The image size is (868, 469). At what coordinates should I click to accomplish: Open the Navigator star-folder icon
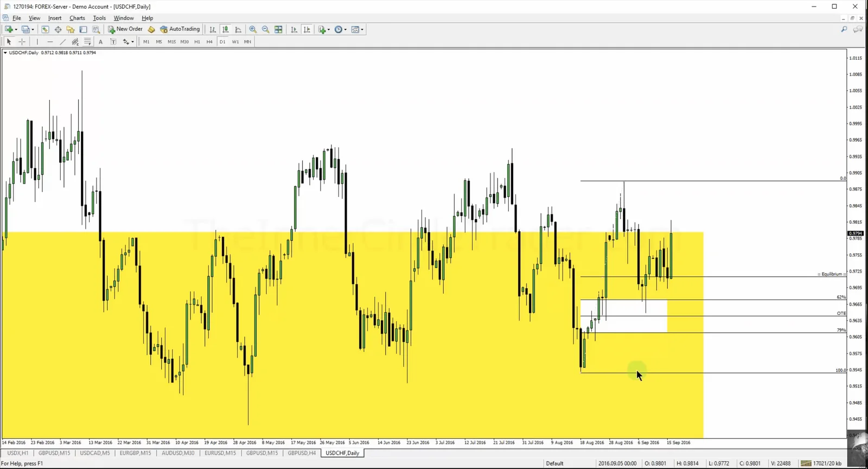coord(71,29)
